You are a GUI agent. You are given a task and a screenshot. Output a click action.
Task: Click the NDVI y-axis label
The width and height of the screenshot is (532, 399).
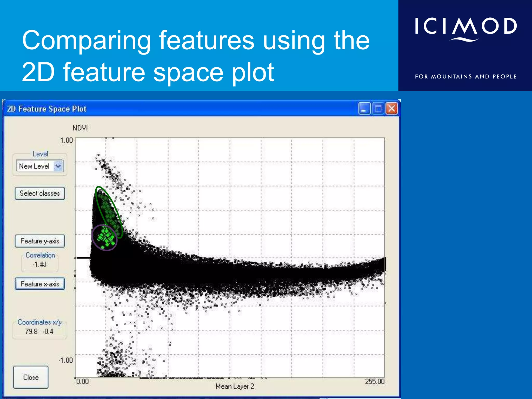pos(80,128)
